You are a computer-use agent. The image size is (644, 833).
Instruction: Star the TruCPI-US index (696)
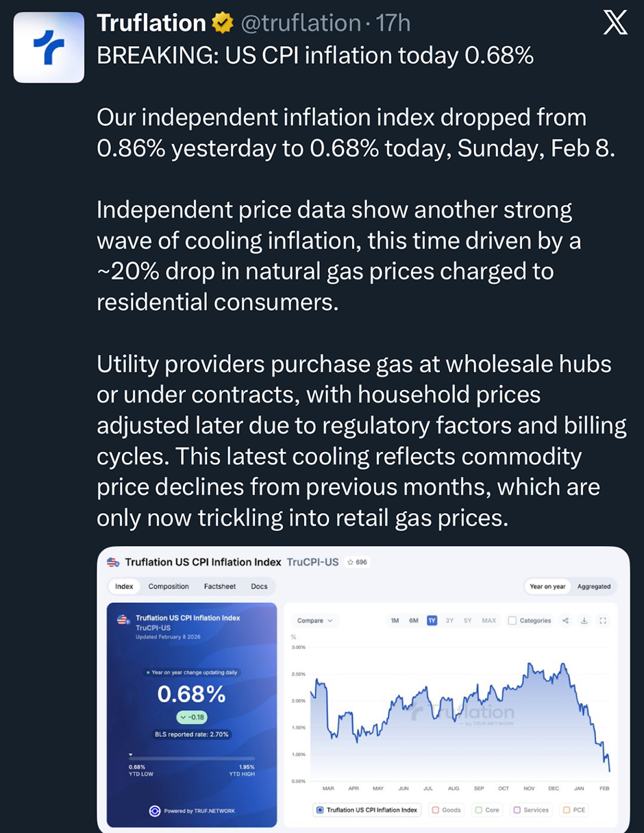[x=357, y=562]
